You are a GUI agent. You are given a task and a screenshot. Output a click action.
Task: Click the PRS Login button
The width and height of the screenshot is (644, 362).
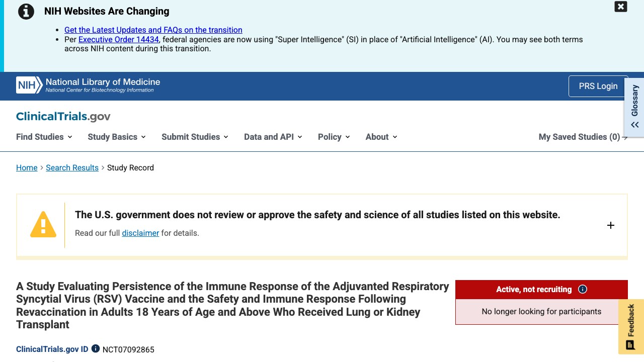tap(598, 86)
